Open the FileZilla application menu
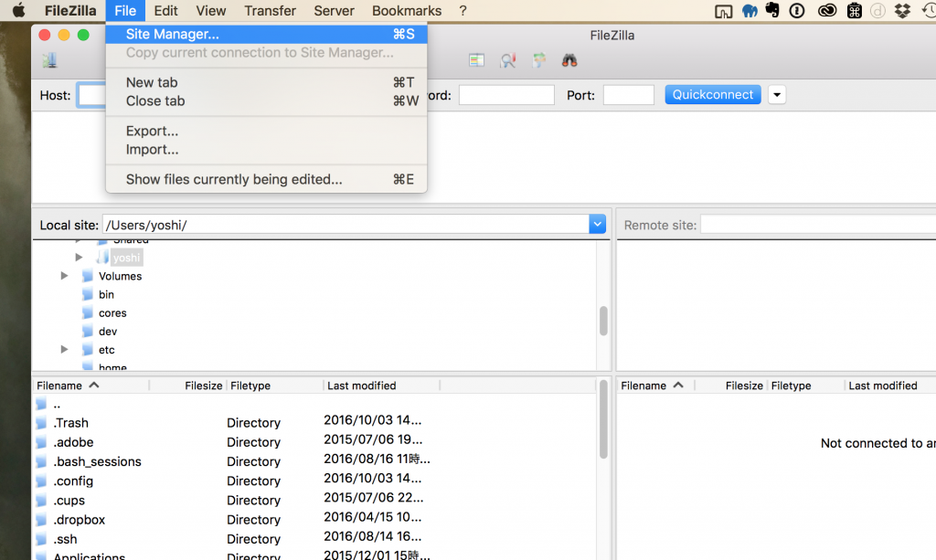Viewport: 936px width, 560px height. click(70, 11)
